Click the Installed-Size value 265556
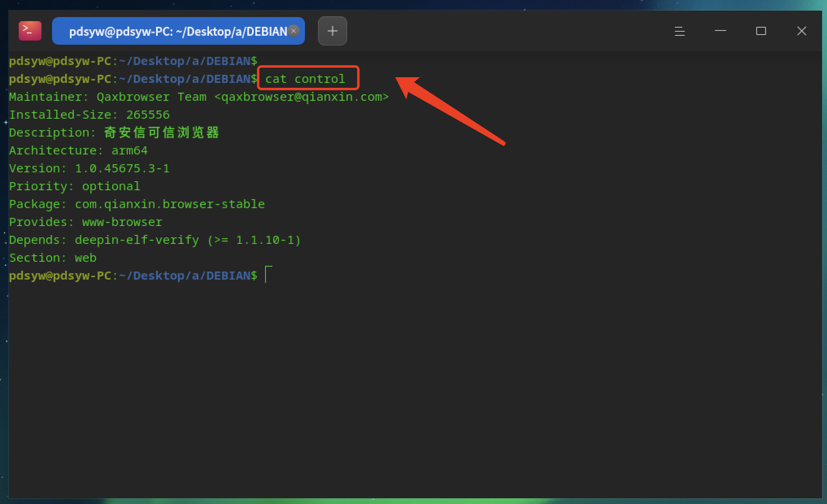Viewport: 827px width, 504px height. click(x=148, y=115)
